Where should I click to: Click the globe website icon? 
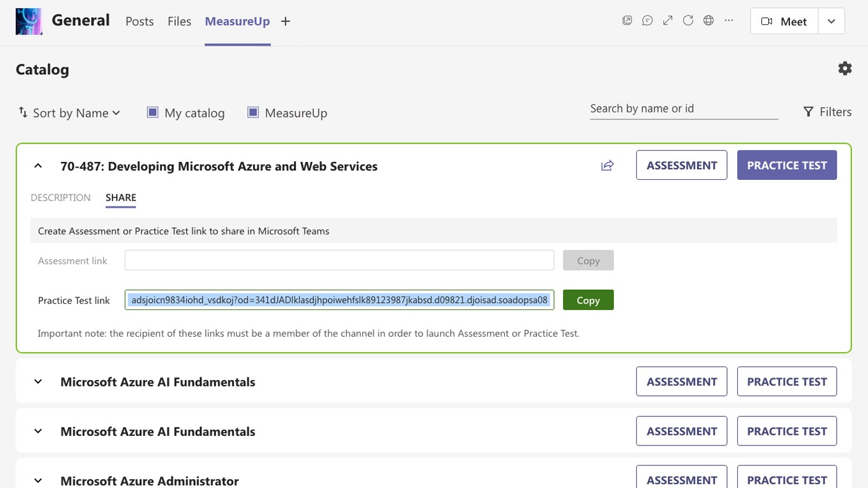point(709,21)
